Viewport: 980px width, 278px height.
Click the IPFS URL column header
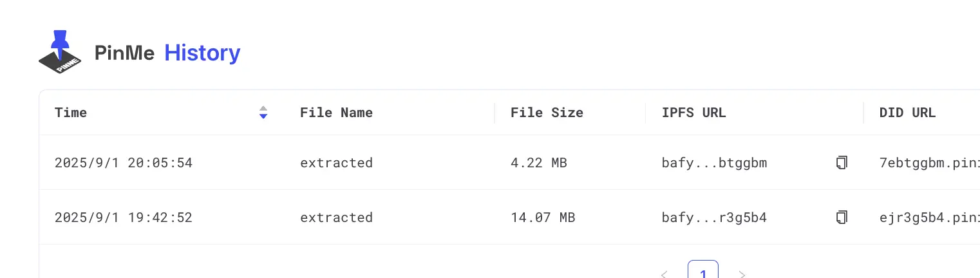coord(693,113)
